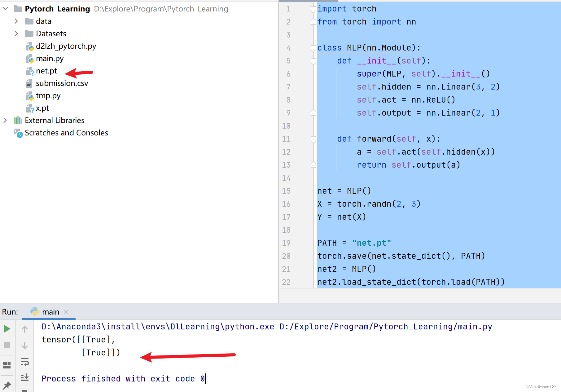Select submission.csv in project tree
This screenshot has width=561, height=392.
click(x=62, y=83)
